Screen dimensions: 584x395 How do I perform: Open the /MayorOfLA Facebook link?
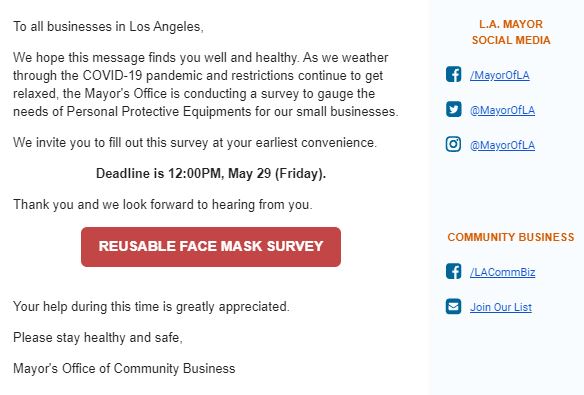coord(499,75)
